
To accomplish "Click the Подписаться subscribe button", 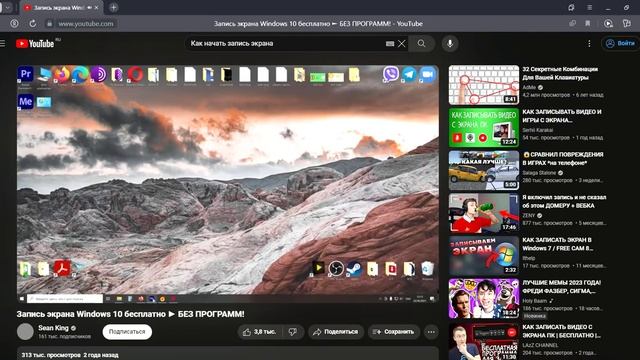I will coord(127,332).
